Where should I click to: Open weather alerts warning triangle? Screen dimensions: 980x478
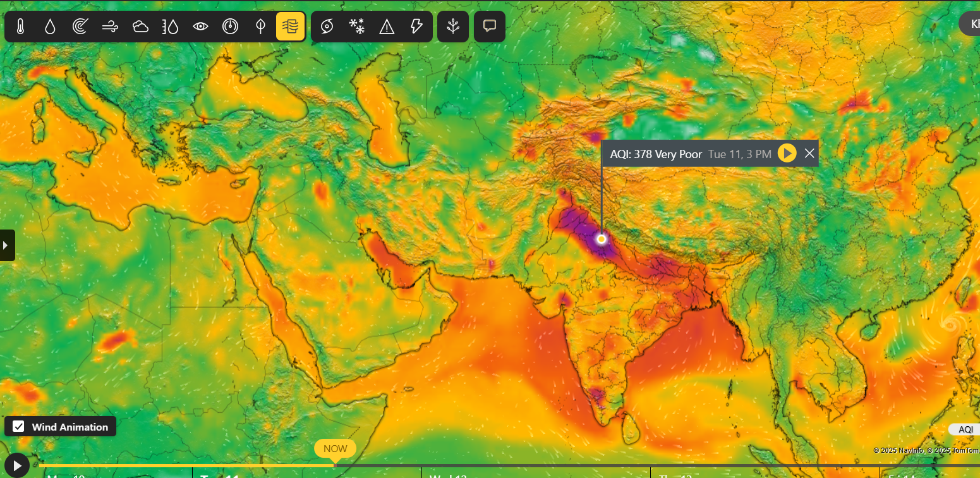387,27
